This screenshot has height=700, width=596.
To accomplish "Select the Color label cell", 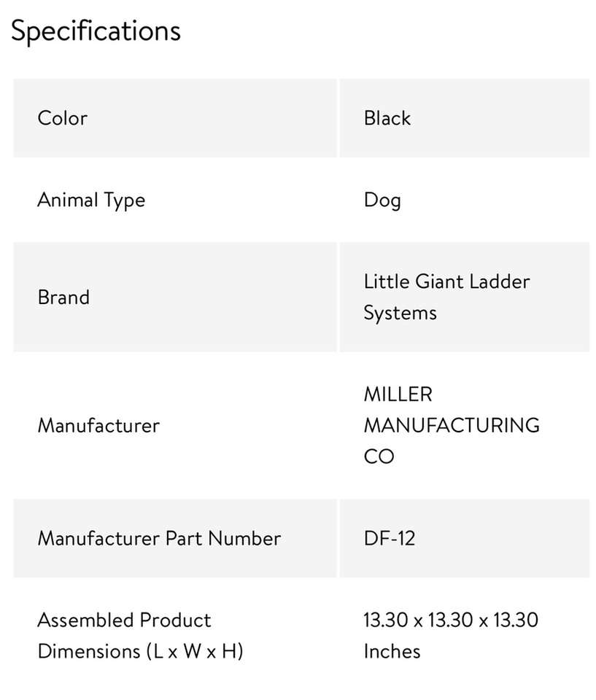I will (62, 118).
